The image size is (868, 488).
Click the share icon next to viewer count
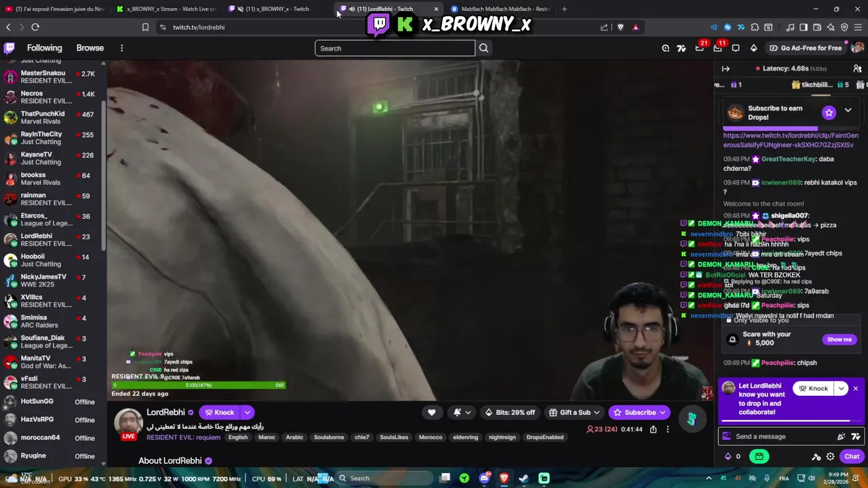[x=653, y=429]
